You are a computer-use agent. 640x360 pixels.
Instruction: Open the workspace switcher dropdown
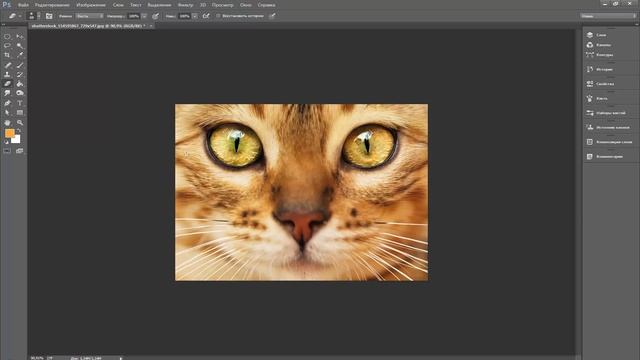(x=608, y=16)
